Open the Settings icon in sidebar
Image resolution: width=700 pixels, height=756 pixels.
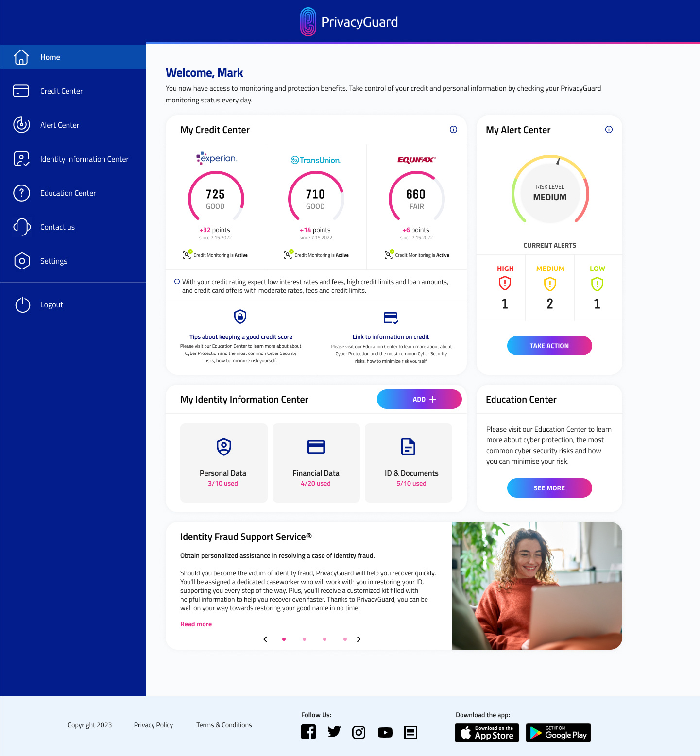[21, 261]
